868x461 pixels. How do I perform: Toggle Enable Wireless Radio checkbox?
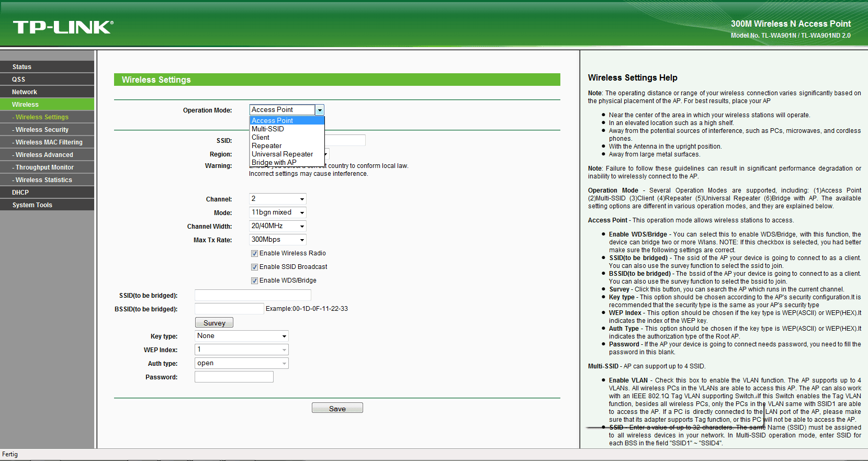tap(254, 253)
